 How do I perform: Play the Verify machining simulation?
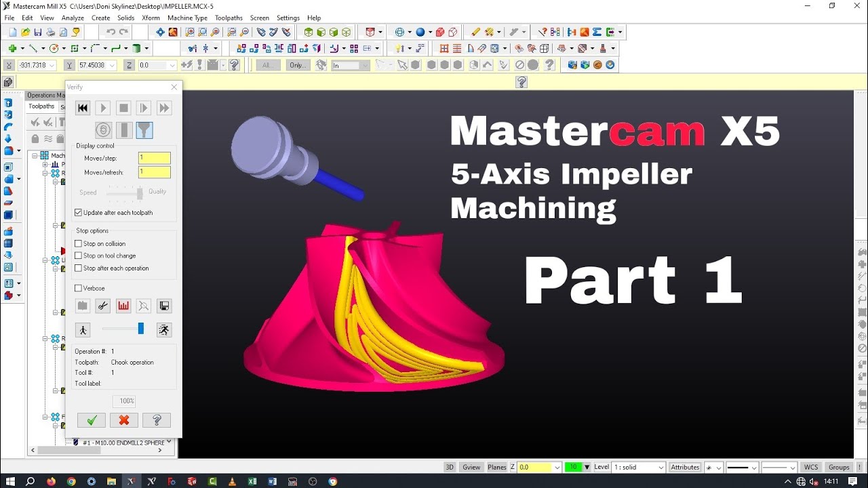[103, 108]
